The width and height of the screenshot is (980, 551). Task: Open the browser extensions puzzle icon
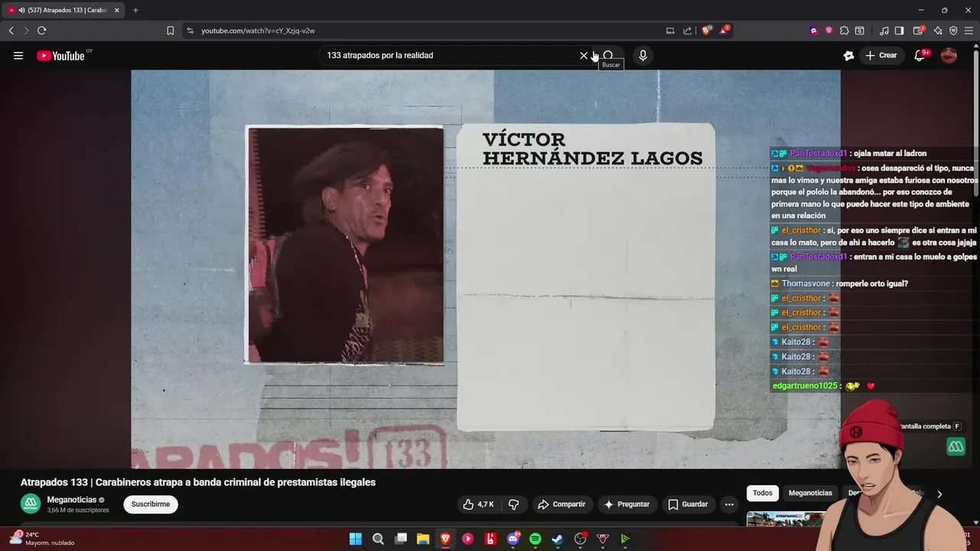[x=844, y=31]
